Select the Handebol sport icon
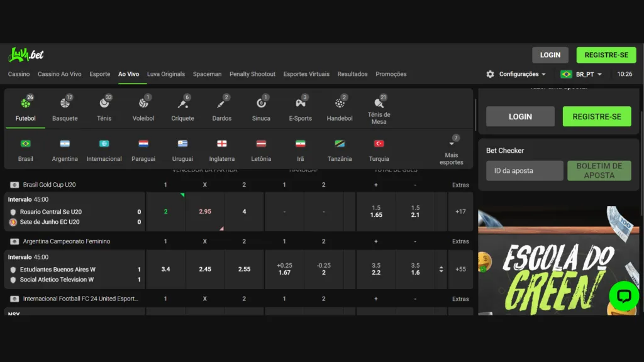Image resolution: width=644 pixels, height=362 pixels. [x=340, y=102]
